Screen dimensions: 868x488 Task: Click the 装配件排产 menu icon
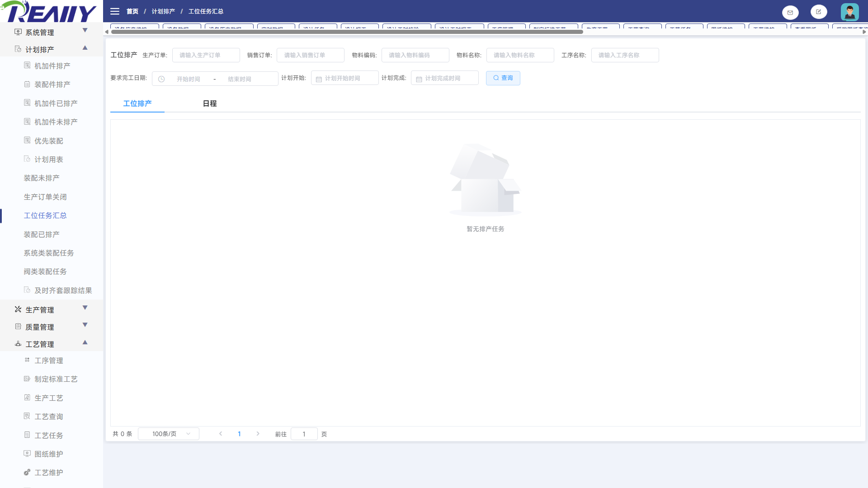(27, 84)
